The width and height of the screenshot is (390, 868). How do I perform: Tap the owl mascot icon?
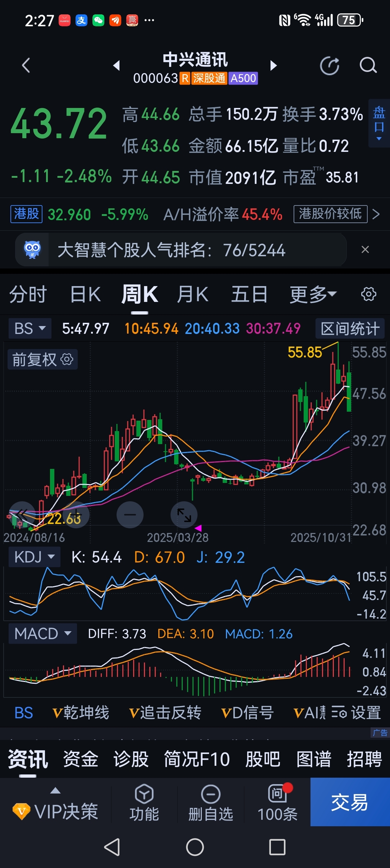tap(32, 250)
